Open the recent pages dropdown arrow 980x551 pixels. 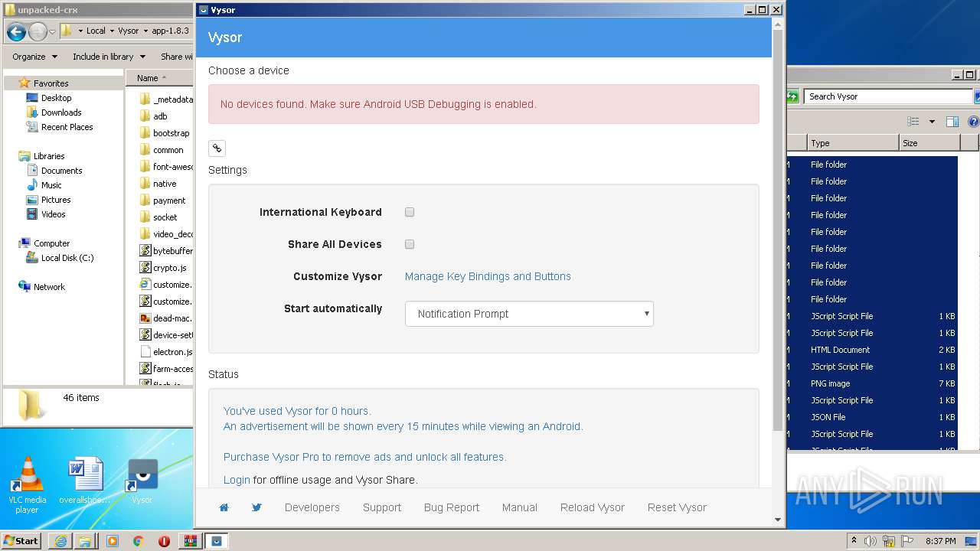click(52, 31)
